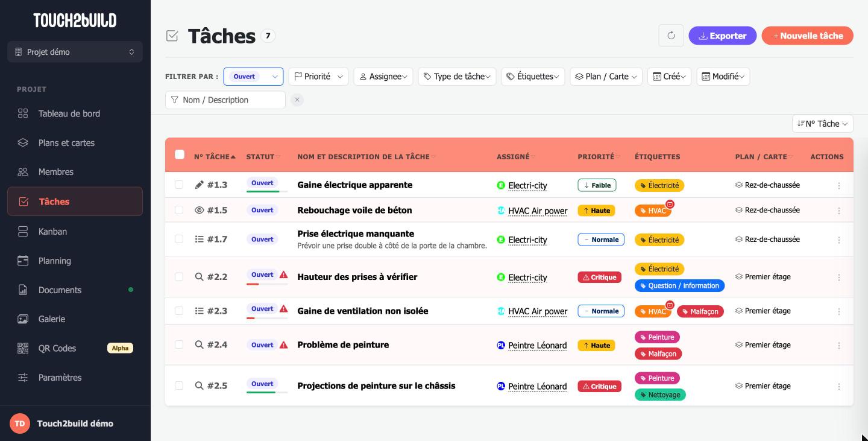This screenshot has width=868, height=441.
Task: Check the box for task #1.3
Action: coord(179,185)
